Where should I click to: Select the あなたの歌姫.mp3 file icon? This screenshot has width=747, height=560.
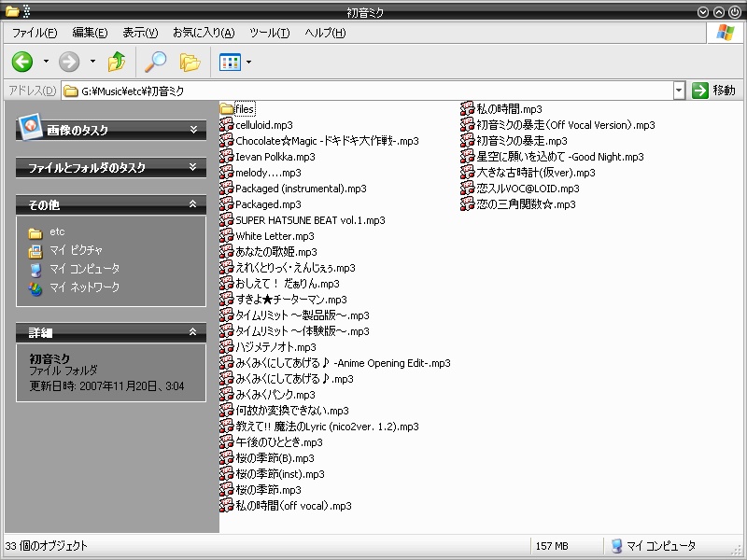[227, 251]
